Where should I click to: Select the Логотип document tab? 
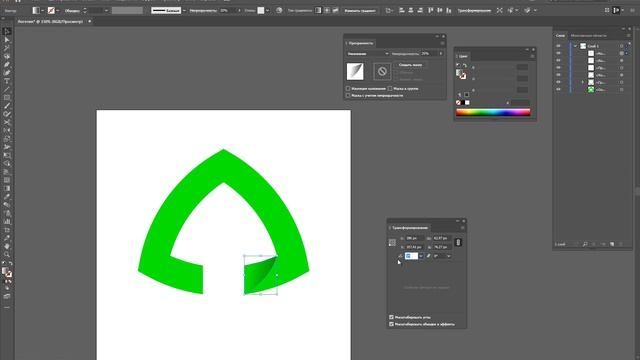pos(50,22)
